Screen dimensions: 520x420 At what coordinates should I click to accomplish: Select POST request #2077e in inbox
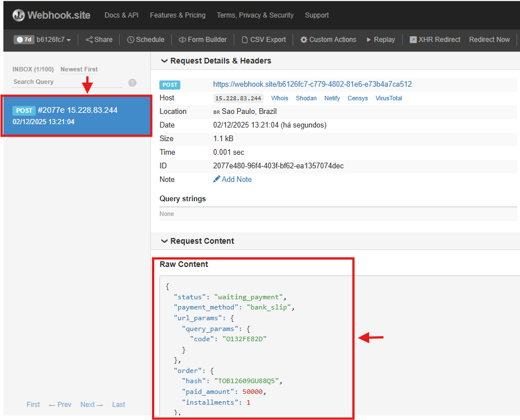[x=77, y=116]
